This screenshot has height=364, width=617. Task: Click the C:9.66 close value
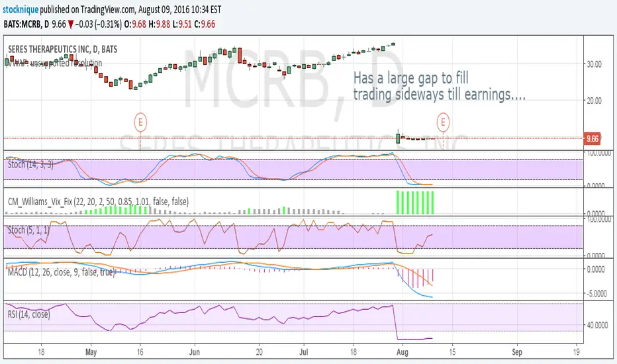[x=205, y=24]
